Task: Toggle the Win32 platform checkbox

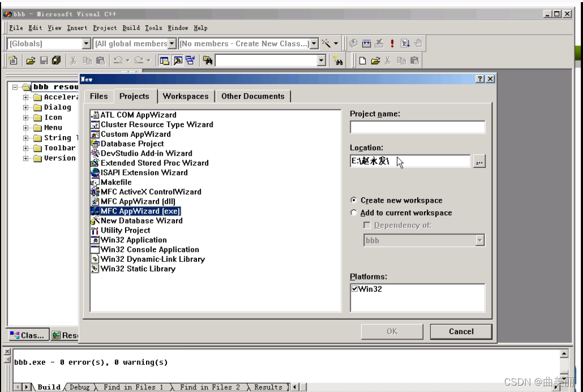Action: click(355, 289)
